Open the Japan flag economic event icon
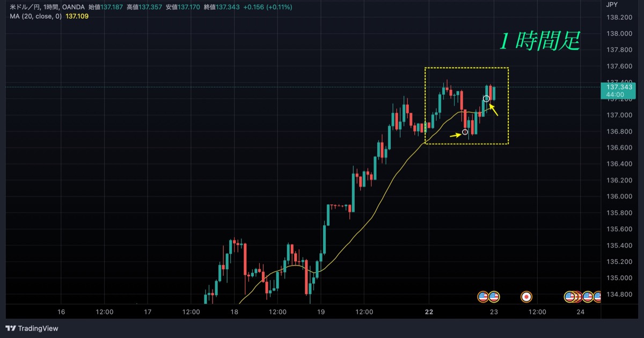Screen dimensions: 644x338 click(x=526, y=296)
